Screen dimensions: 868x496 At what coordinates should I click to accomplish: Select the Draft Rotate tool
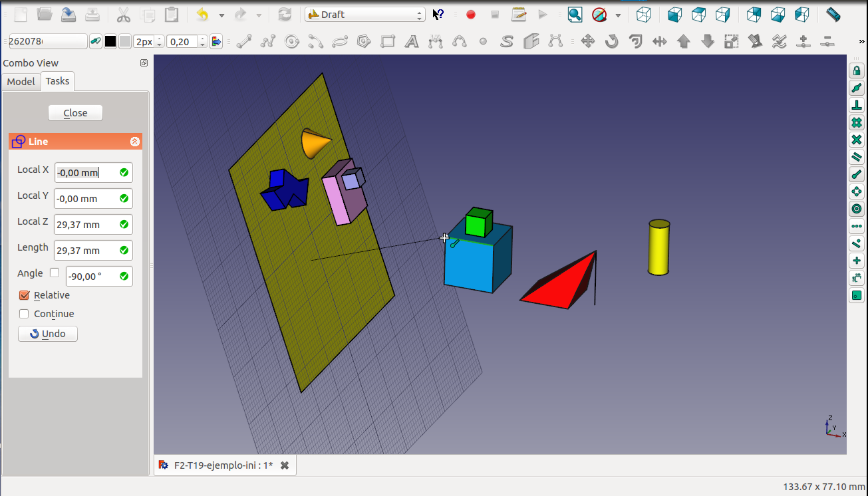pyautogui.click(x=611, y=42)
